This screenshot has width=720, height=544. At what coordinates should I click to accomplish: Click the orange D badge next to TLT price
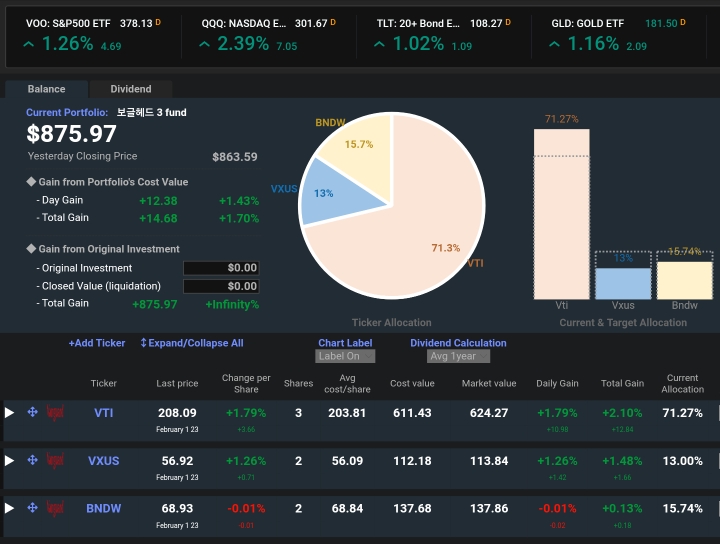pos(508,22)
